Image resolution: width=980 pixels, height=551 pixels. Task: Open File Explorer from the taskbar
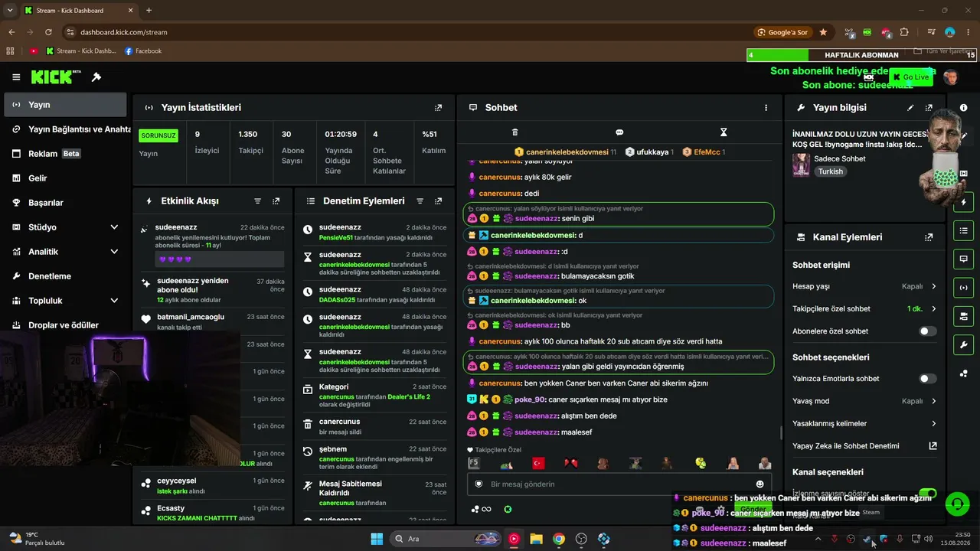536,539
